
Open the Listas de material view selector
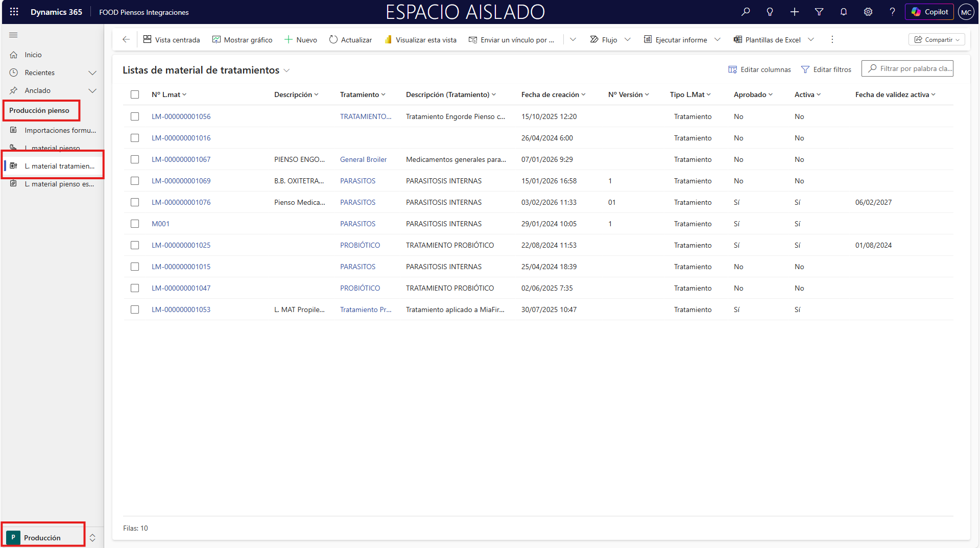pos(286,70)
